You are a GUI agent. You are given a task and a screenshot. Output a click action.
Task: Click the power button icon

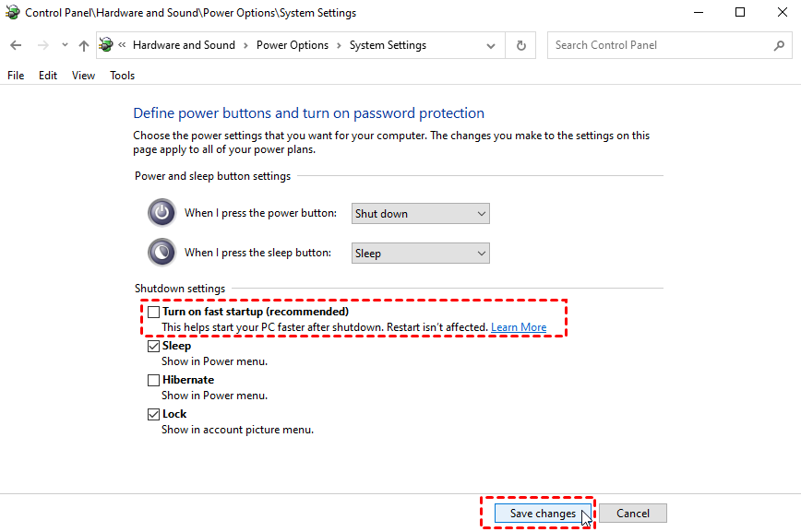pyautogui.click(x=161, y=213)
